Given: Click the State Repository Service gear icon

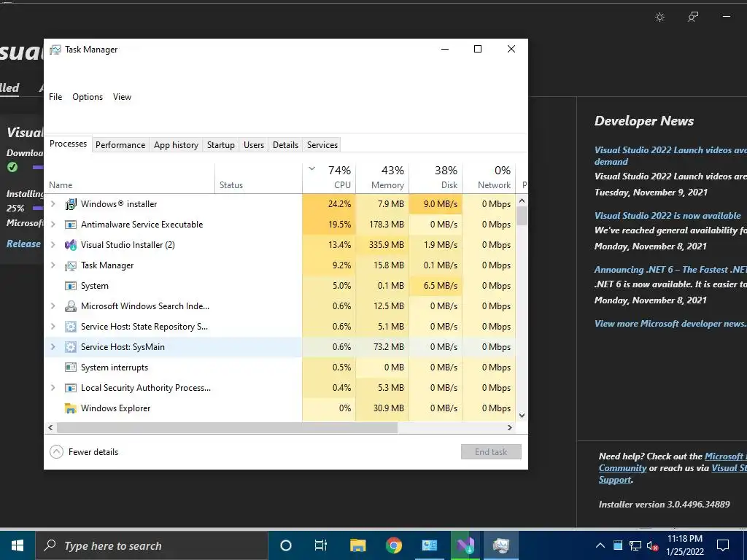Looking at the screenshot, I should [71, 327].
